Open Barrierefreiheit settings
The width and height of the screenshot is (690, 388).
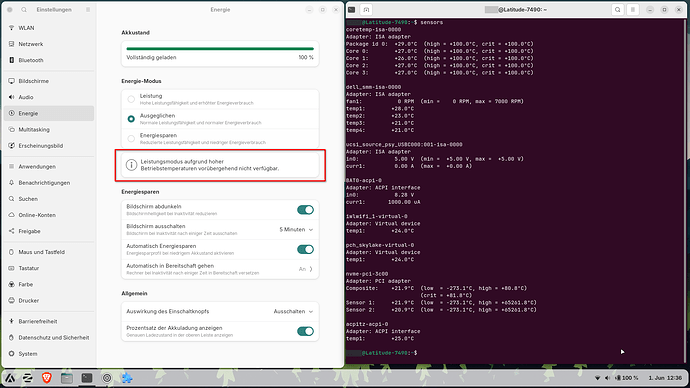(x=49, y=321)
